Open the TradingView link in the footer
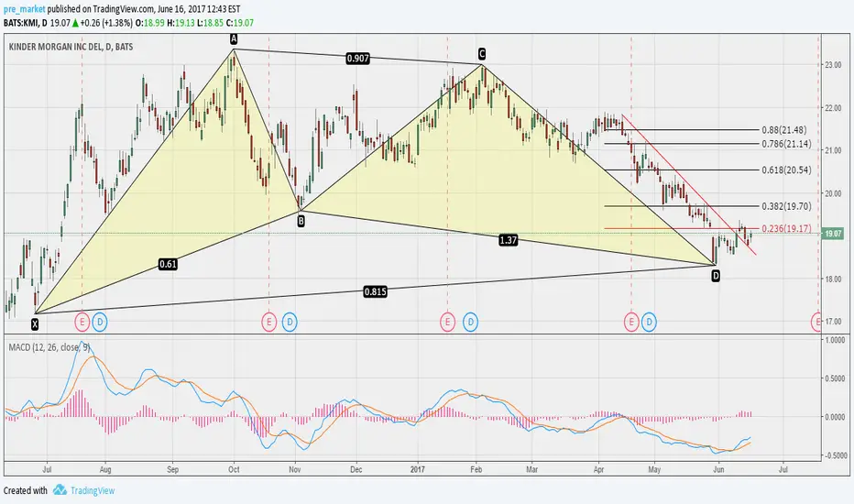Viewport: 854px width, 504px height. tap(93, 490)
